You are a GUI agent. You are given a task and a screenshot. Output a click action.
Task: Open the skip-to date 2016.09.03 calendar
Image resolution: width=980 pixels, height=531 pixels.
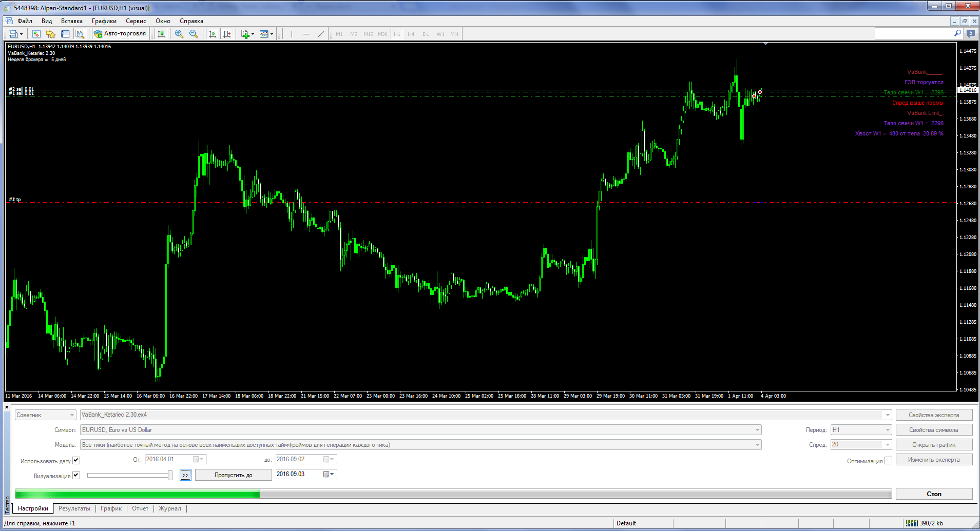[329, 474]
